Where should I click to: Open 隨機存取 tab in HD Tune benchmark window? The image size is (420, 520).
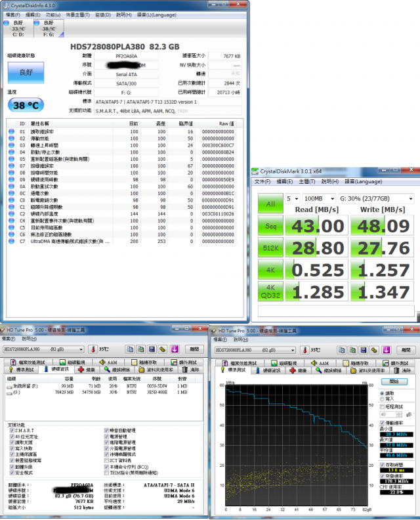click(x=356, y=364)
